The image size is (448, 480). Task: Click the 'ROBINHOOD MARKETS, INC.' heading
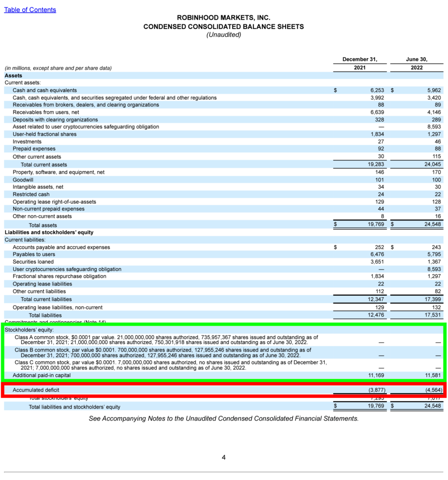pos(224,18)
